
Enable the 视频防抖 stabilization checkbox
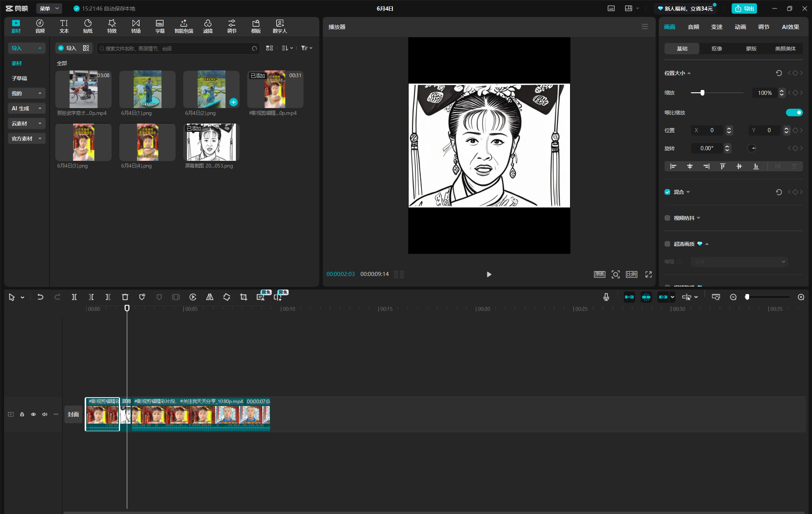click(667, 218)
